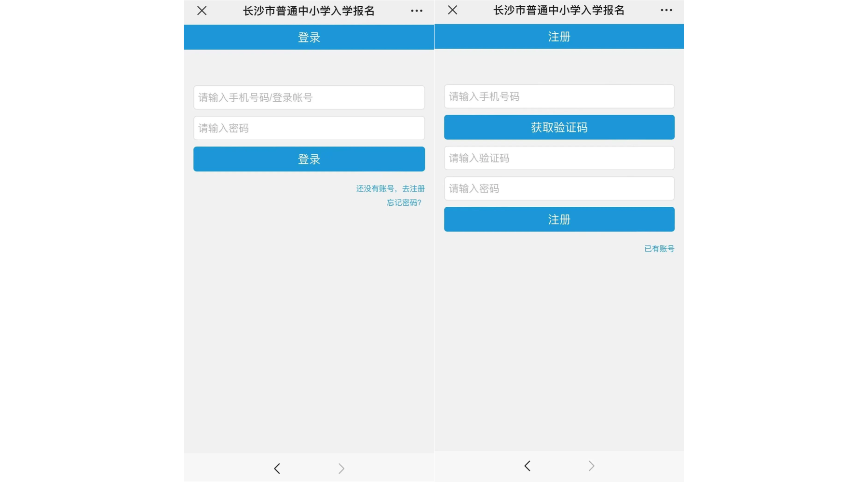The image size is (868, 482).
Task: Focus the password field on the login form
Action: click(309, 128)
